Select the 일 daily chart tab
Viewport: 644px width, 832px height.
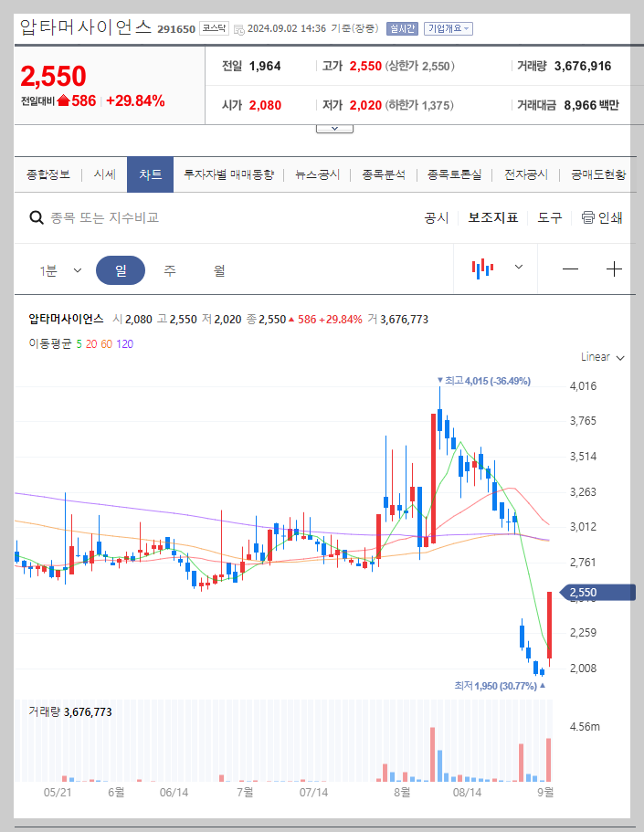point(121,269)
